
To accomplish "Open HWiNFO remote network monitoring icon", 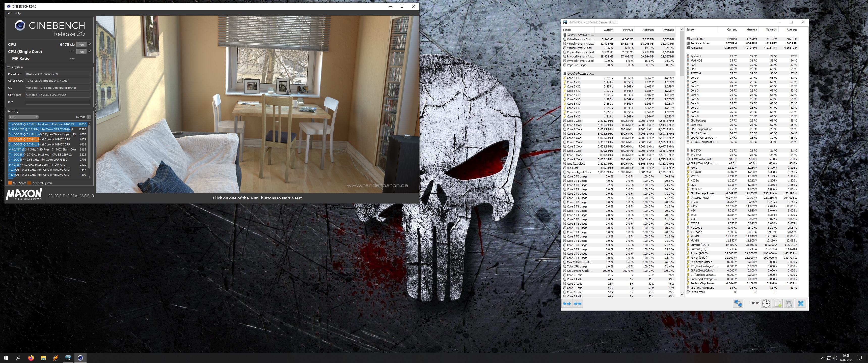I will [x=738, y=304].
